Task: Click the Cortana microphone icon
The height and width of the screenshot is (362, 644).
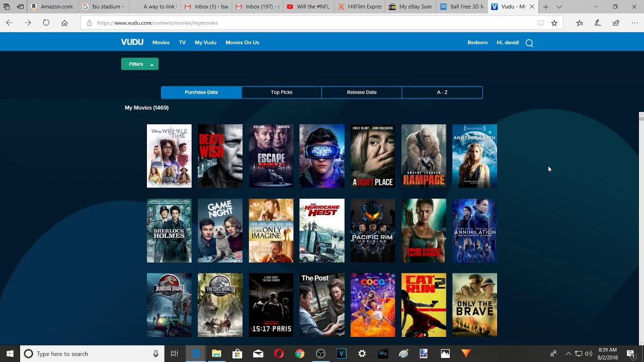Action: coord(155,353)
